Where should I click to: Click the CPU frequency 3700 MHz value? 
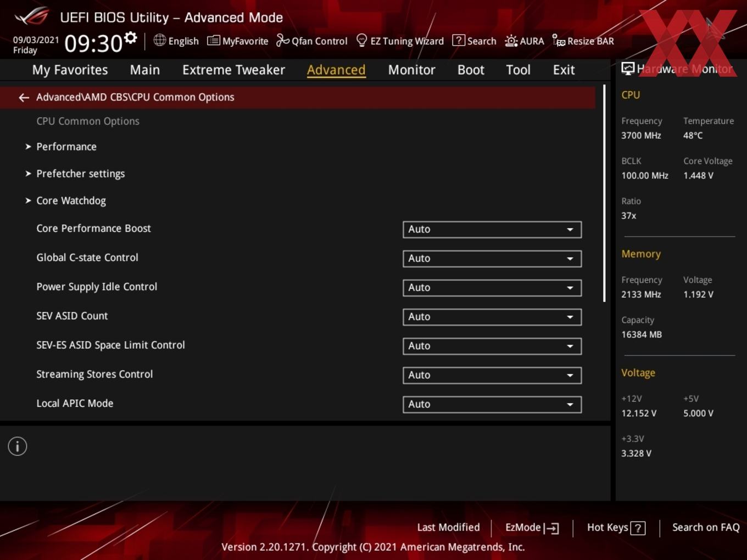[641, 136]
